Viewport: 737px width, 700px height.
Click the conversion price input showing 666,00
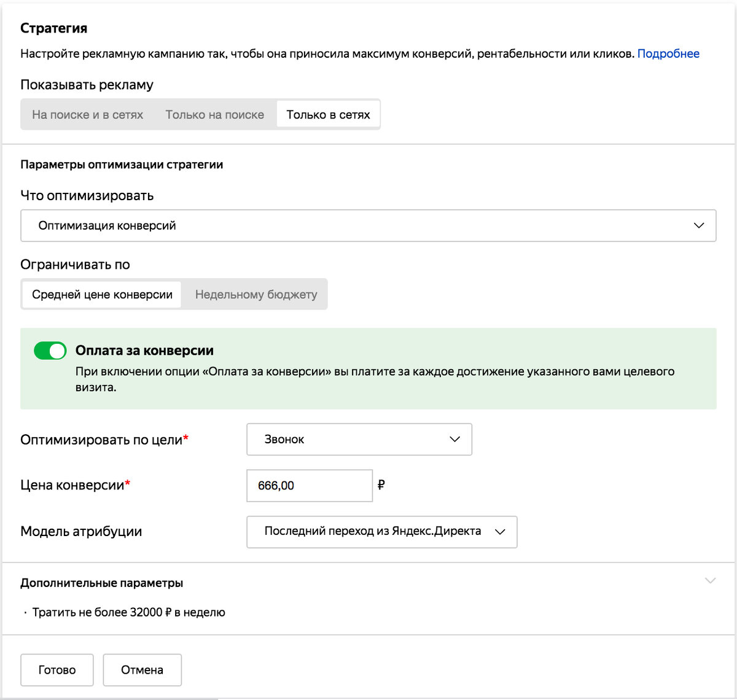pos(309,485)
